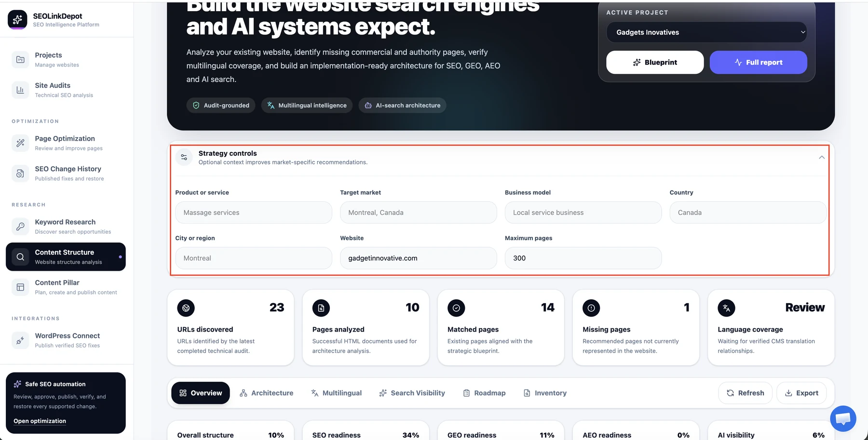This screenshot has width=868, height=440.
Task: Open Projects via its sidebar icon
Action: [x=20, y=59]
